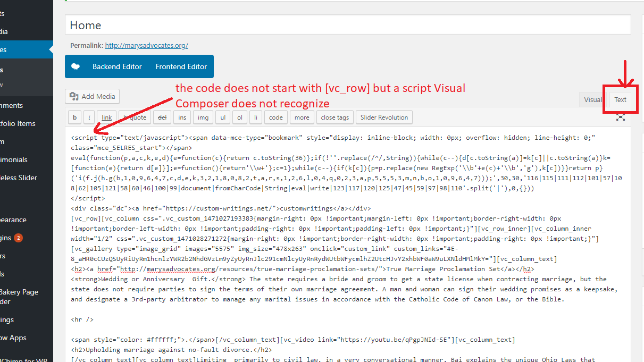This screenshot has height=362, width=644.
Task: Insert a link with the link button
Action: pyautogui.click(x=107, y=117)
